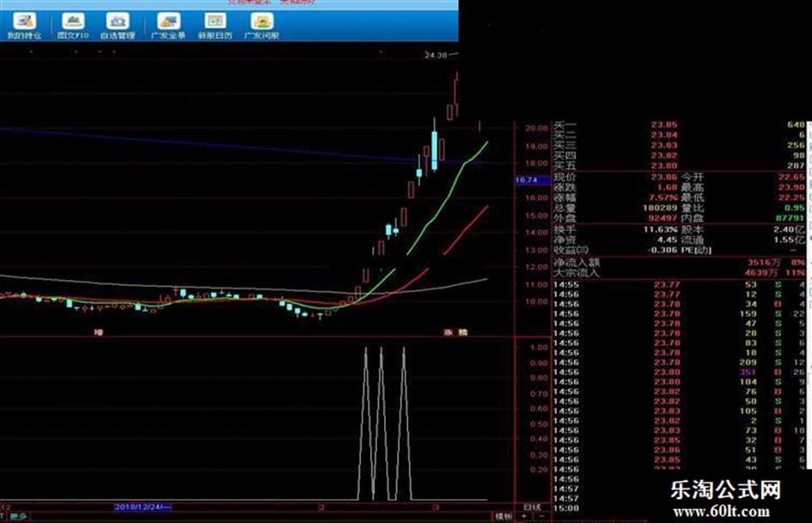Click the 总量 value 180289
The height and width of the screenshot is (523, 812).
[660, 208]
